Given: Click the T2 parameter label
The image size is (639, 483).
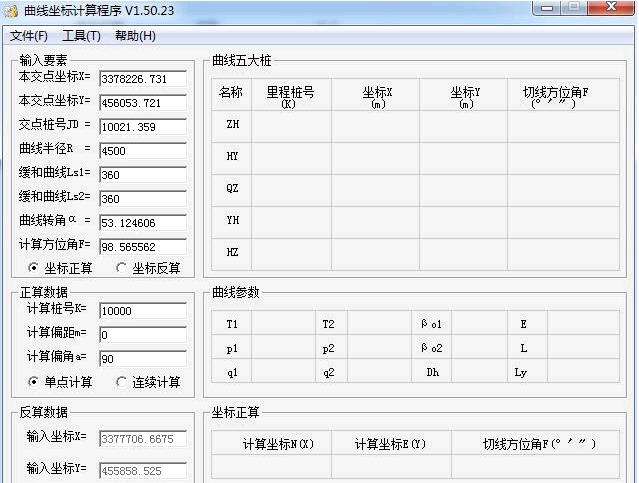Looking at the screenshot, I should click(x=328, y=324).
